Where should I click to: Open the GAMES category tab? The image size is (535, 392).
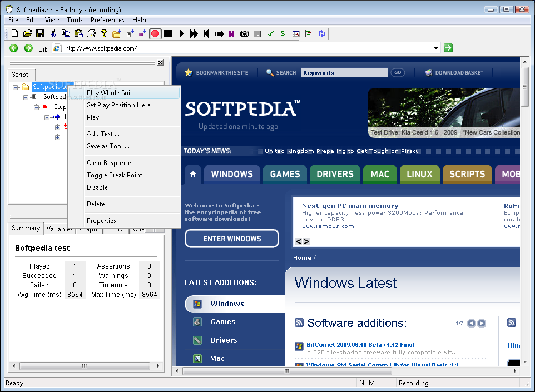[285, 175]
